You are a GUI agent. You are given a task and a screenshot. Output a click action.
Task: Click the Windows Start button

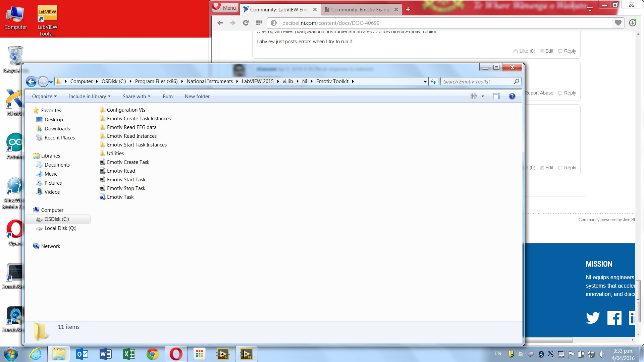[x=11, y=354]
